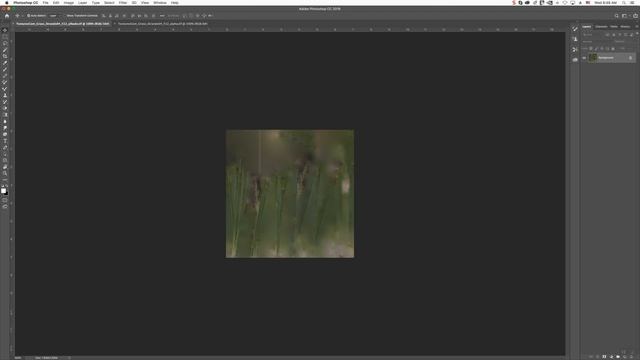Screen dimensions: 640x360
Task: Open the Move tool preset picker
Action: [19, 16]
